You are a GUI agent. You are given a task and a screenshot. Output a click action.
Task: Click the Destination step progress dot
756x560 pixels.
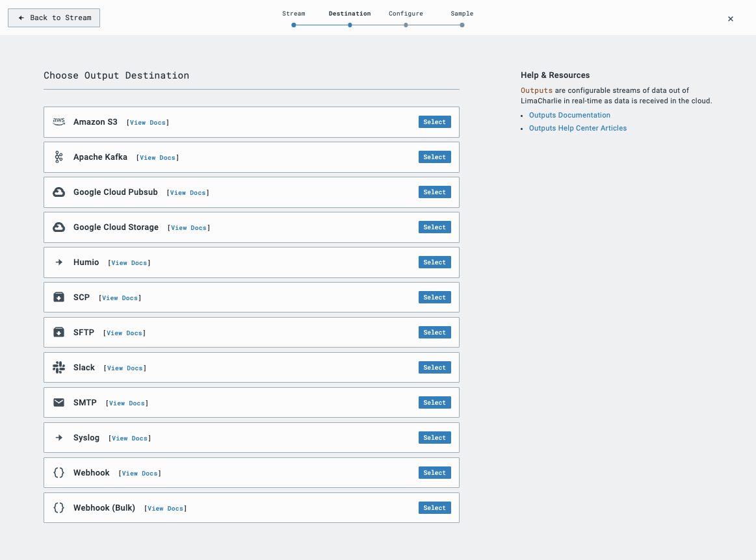tap(350, 25)
